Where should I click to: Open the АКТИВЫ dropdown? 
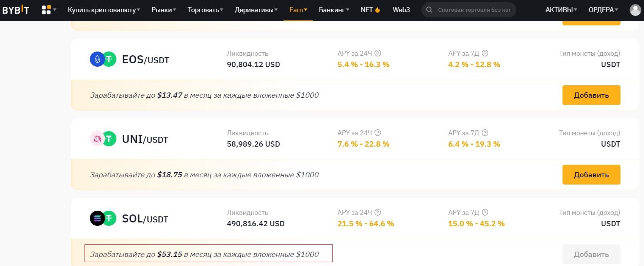click(561, 10)
